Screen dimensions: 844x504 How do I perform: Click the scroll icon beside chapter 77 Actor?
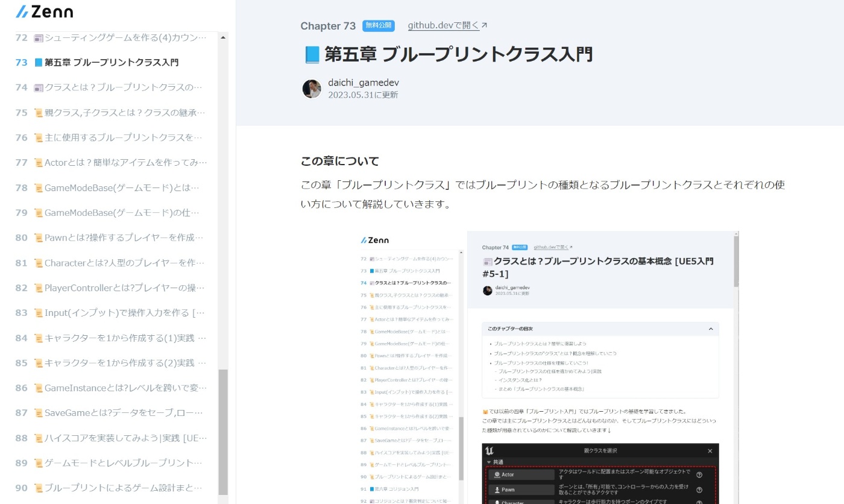coord(39,162)
